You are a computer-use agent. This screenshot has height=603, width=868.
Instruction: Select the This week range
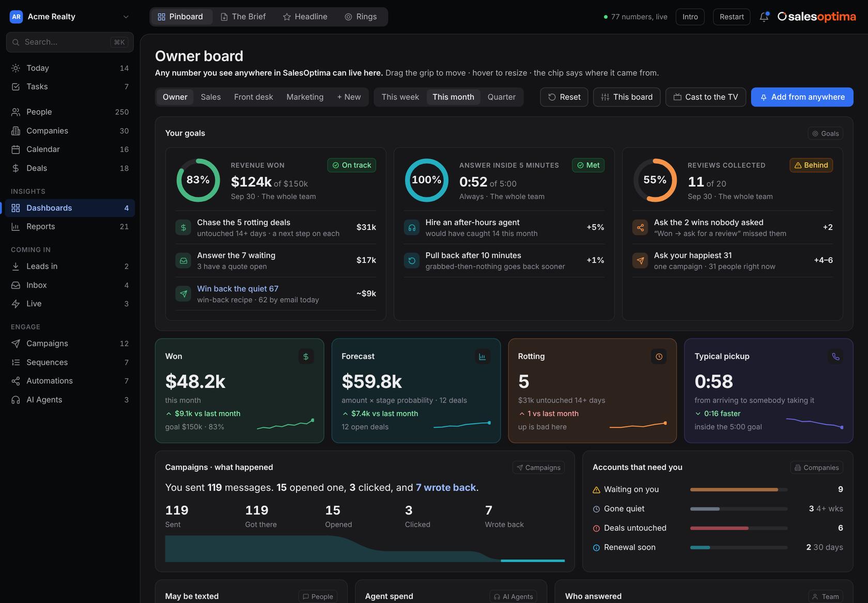click(400, 97)
